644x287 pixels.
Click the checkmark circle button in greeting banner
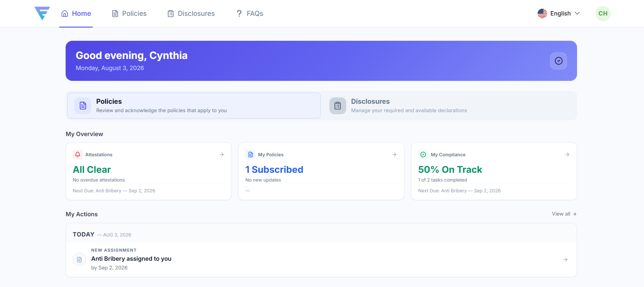(x=559, y=61)
